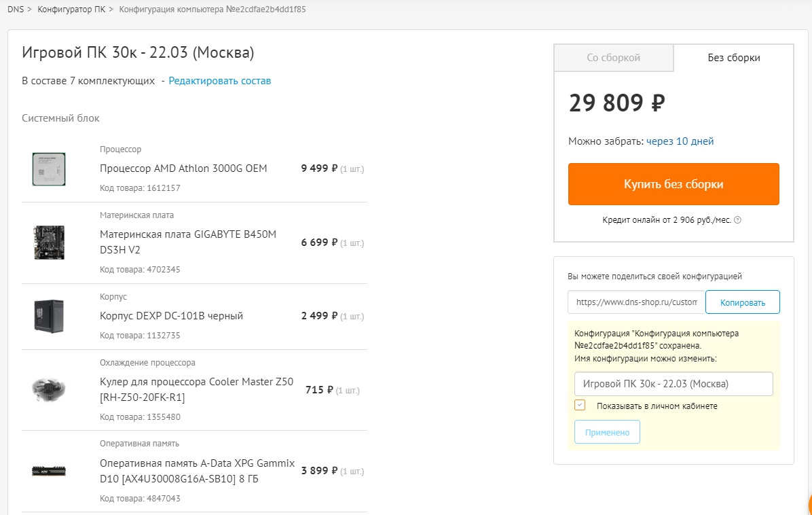
Task: Click the через 10 дней pickup link
Action: (x=680, y=141)
